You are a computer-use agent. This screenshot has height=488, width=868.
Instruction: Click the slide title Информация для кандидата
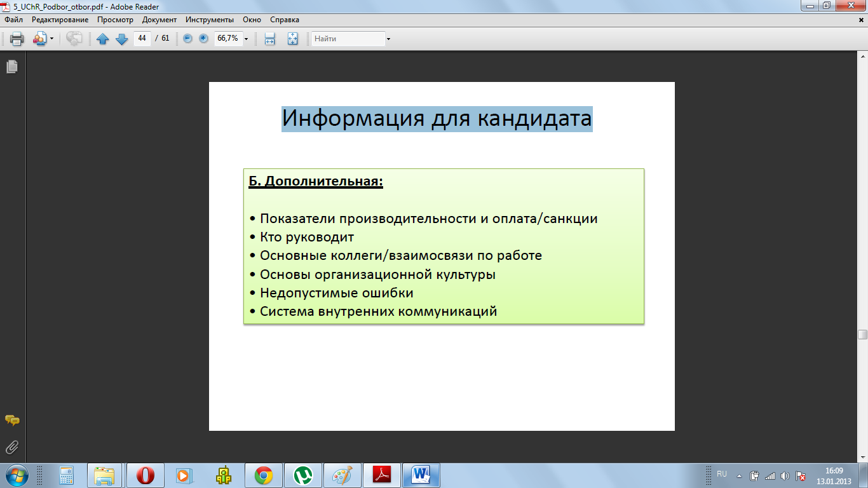437,119
